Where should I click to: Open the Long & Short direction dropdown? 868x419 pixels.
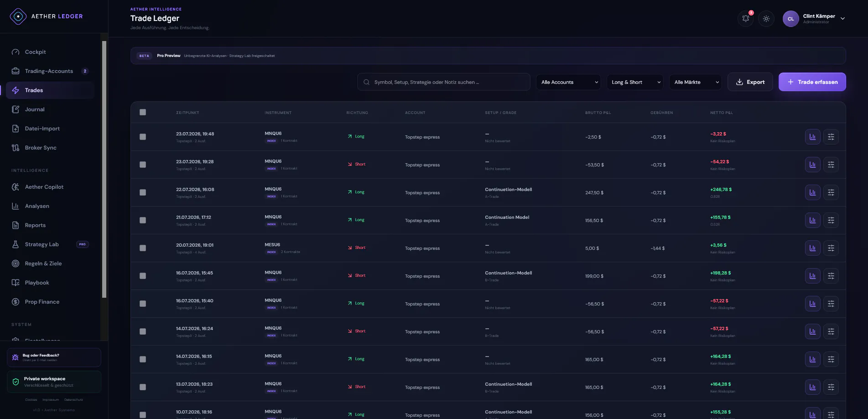[x=635, y=82]
